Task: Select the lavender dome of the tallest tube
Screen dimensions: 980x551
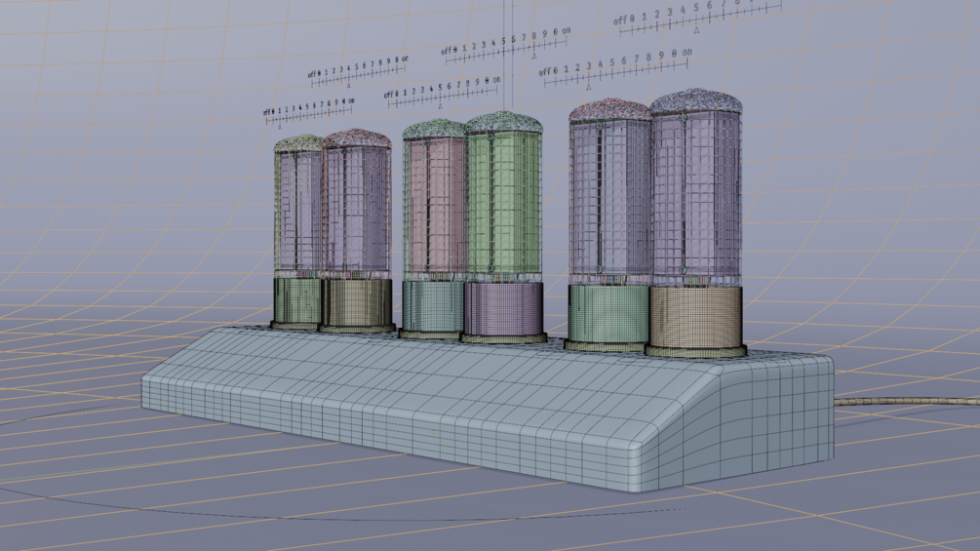Action: click(695, 101)
